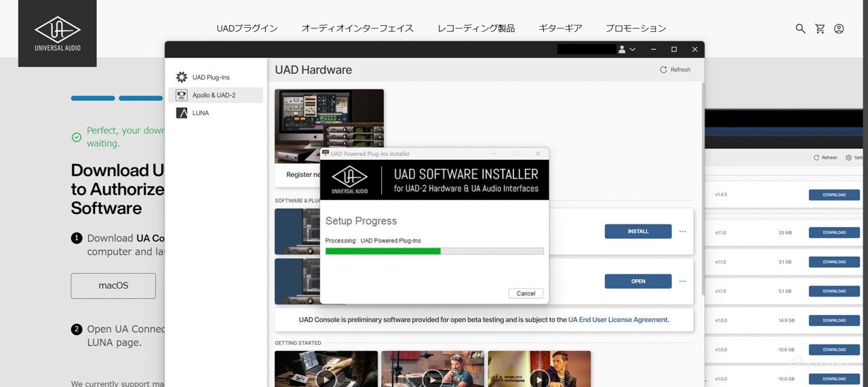The width and height of the screenshot is (868, 387).
Task: Close the UA Connect window
Action: pyautogui.click(x=694, y=49)
